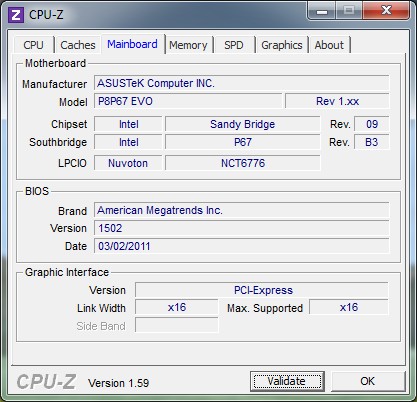The image size is (417, 402).
Task: Select the Sandy Bridge chipset field
Action: click(x=242, y=124)
